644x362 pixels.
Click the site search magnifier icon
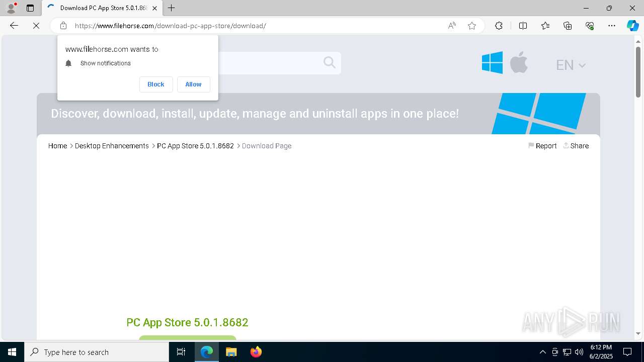point(330,62)
